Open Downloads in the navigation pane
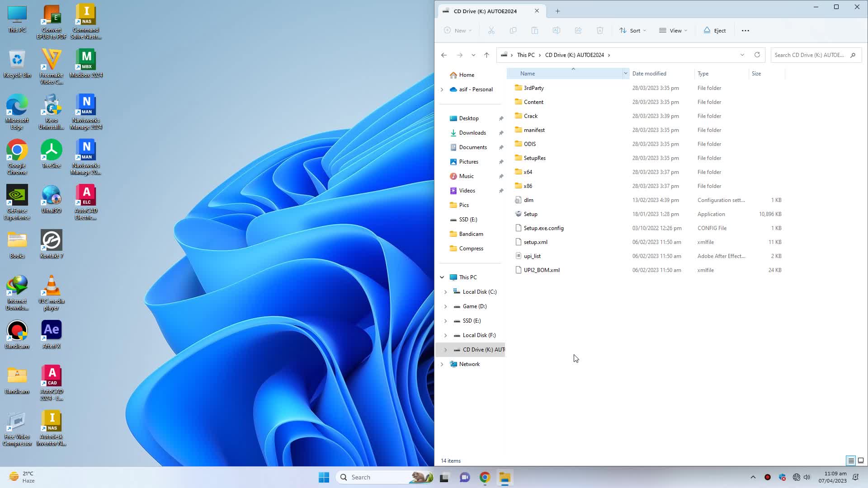This screenshot has height=488, width=868. coord(472,133)
